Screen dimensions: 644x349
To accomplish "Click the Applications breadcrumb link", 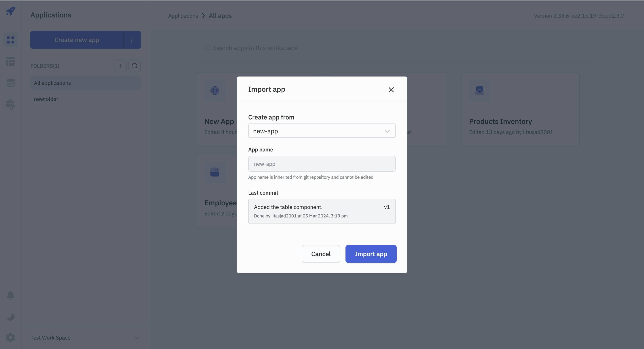I will point(183,16).
